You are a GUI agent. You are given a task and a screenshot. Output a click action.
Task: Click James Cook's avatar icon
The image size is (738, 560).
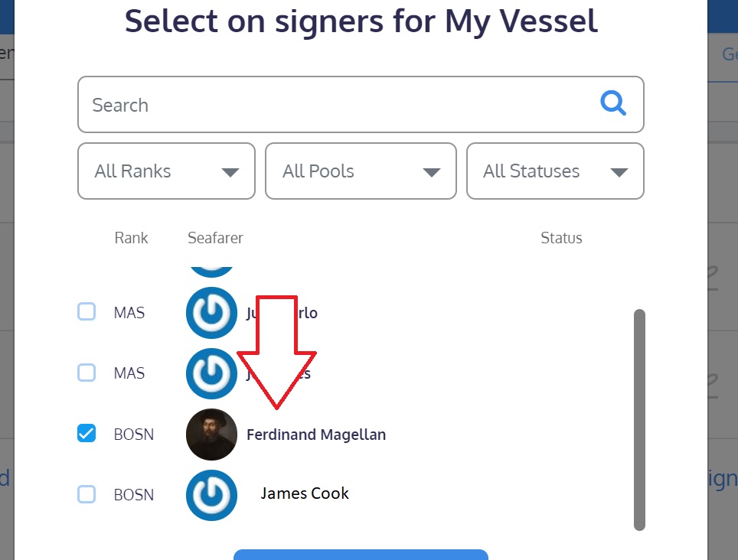tap(212, 495)
